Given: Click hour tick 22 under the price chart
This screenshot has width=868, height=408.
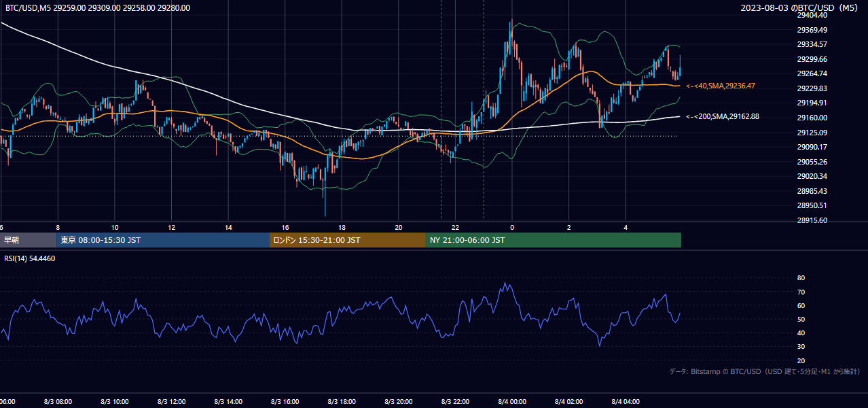Looking at the screenshot, I should [455, 227].
